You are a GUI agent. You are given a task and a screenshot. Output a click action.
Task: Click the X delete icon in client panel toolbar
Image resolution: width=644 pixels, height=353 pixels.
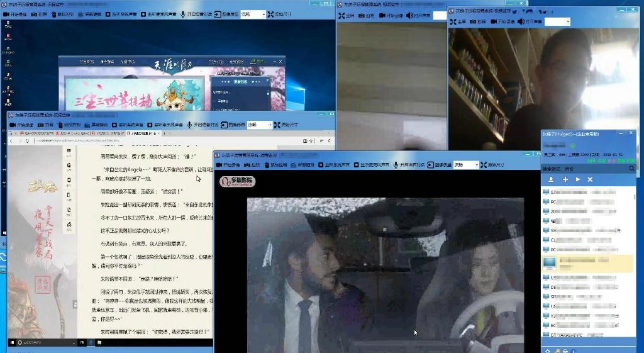pyautogui.click(x=590, y=180)
